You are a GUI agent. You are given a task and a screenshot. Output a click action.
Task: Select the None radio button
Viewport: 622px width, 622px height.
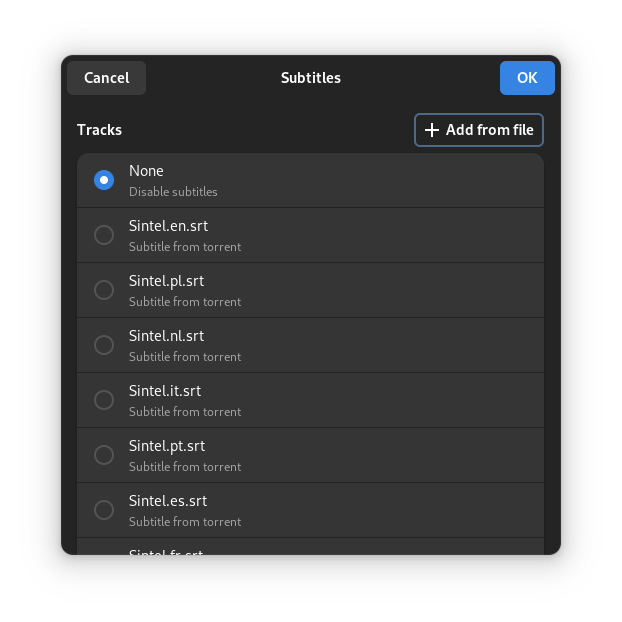click(x=104, y=180)
